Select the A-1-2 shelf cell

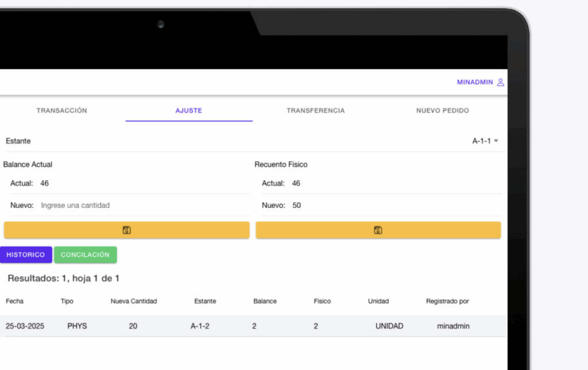[200, 326]
